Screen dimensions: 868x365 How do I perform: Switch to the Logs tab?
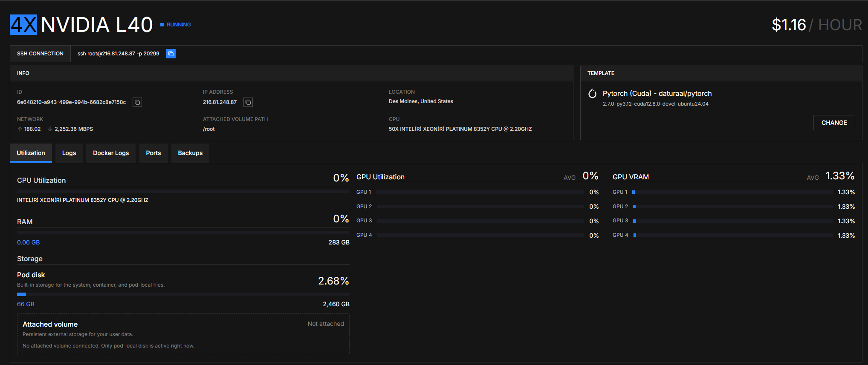[x=69, y=153]
